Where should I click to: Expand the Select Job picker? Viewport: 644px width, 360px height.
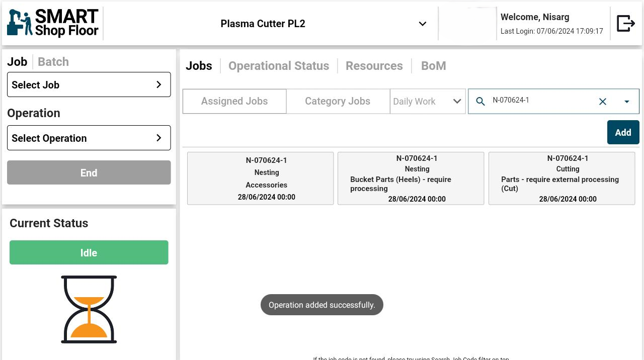89,84
